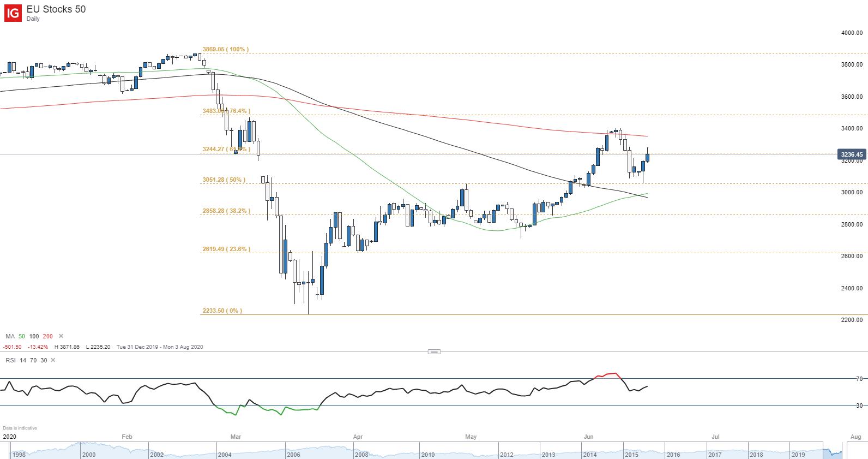Jump navigator to year 2013

[x=548, y=455]
